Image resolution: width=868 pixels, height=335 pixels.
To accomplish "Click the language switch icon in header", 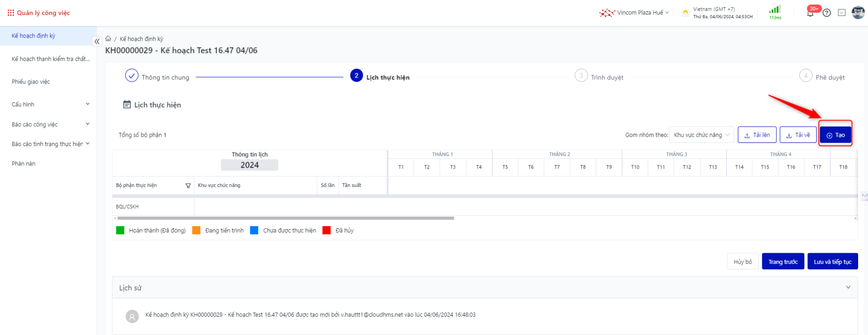I will [x=842, y=13].
